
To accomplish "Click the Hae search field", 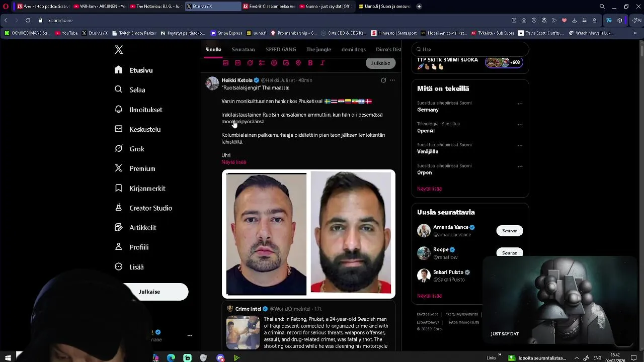I will click(470, 49).
